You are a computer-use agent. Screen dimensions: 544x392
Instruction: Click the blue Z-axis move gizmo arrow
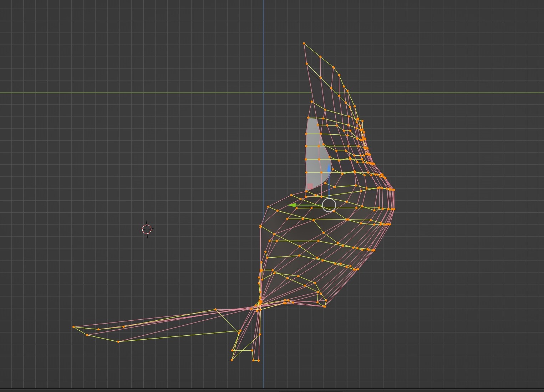tap(329, 169)
